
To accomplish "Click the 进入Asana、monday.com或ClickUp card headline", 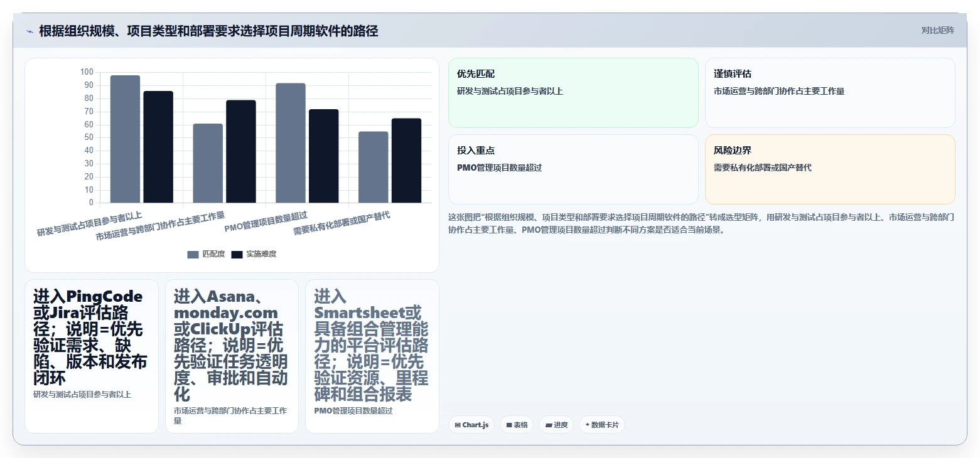I will (x=231, y=345).
